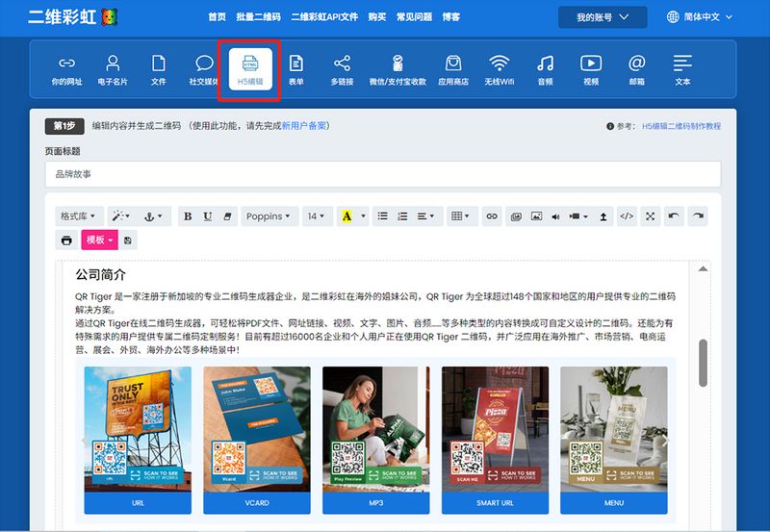Click the code view icon in the editor

point(627,216)
